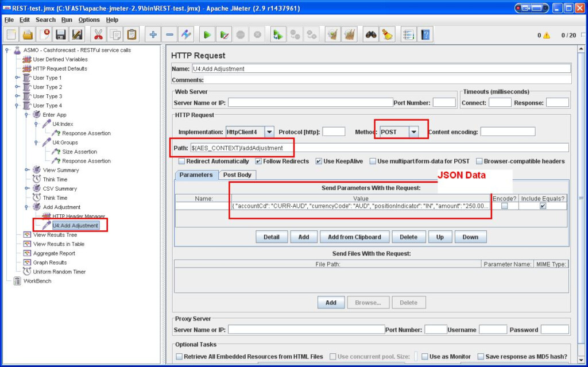Open the Function Helper dialog icon
The height and width of the screenshot is (367, 588).
click(x=408, y=35)
